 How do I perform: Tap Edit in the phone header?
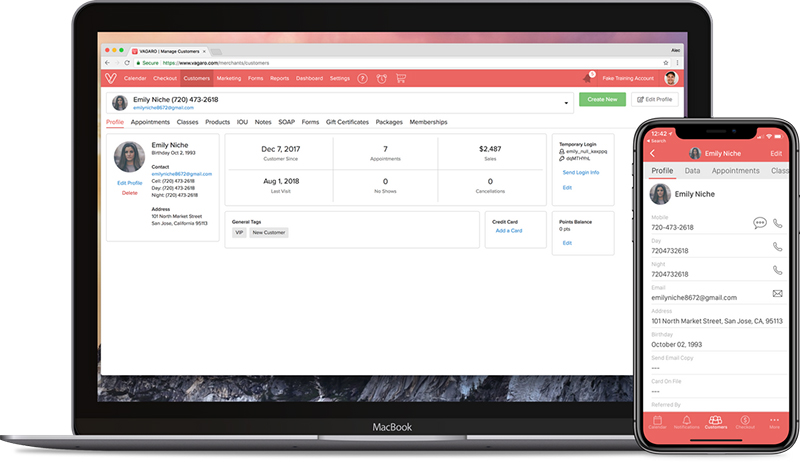pos(776,153)
